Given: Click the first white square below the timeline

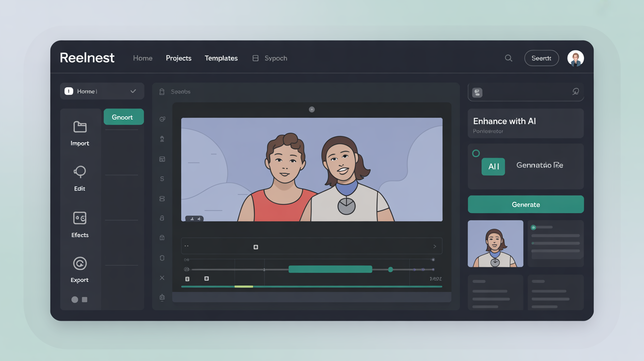Looking at the screenshot, I should point(187,279).
